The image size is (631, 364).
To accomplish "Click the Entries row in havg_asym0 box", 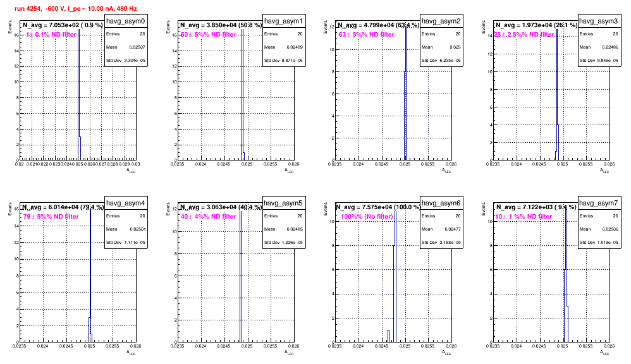I will (126, 34).
